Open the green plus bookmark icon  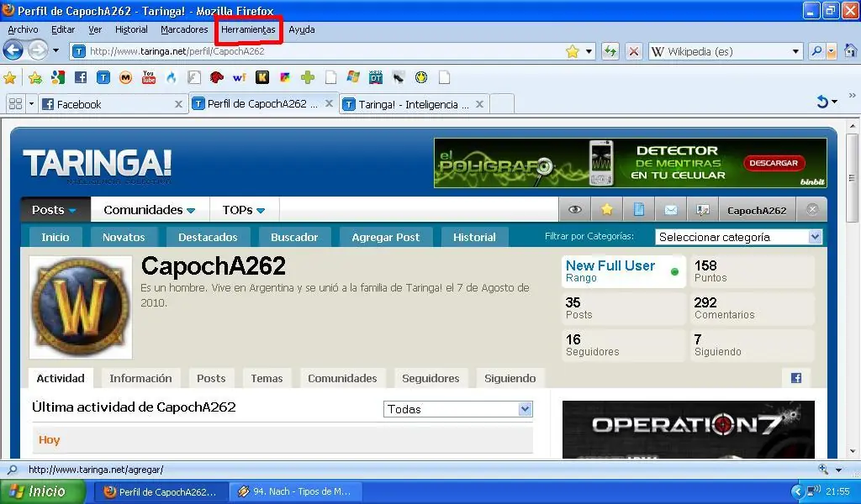[308, 77]
